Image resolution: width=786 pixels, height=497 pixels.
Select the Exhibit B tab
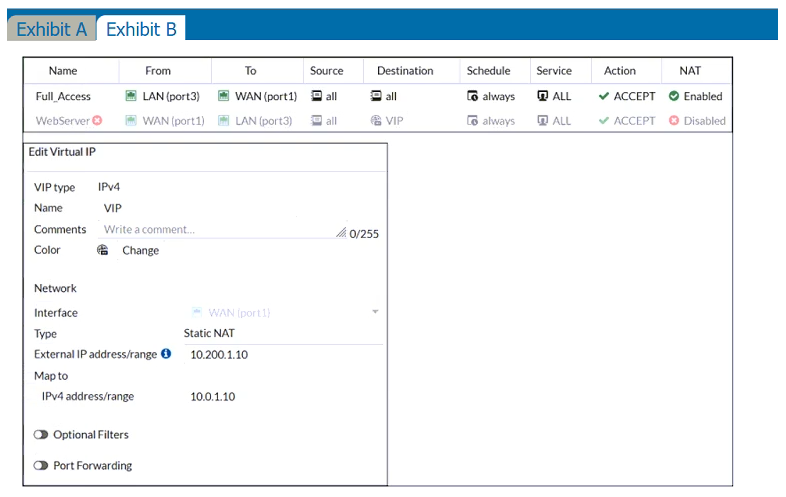(x=141, y=29)
